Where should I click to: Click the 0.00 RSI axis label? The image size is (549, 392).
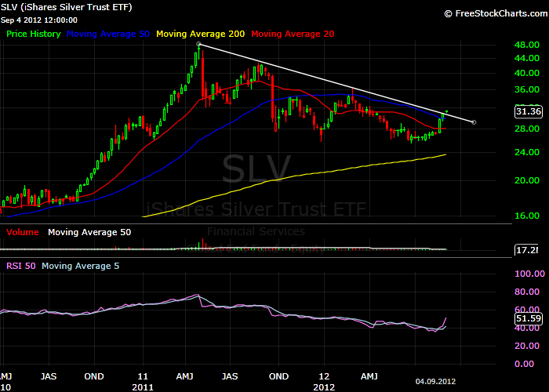click(x=524, y=364)
